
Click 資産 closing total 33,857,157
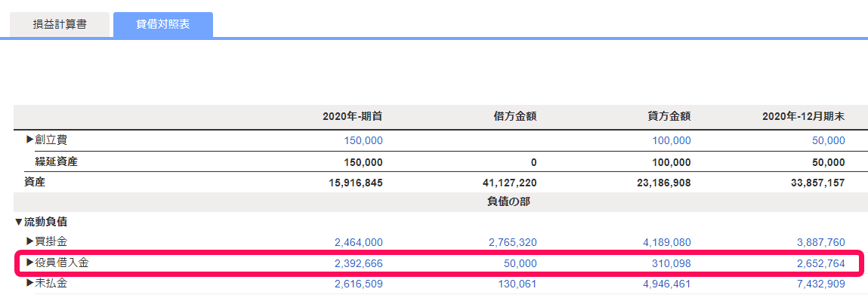817,183
